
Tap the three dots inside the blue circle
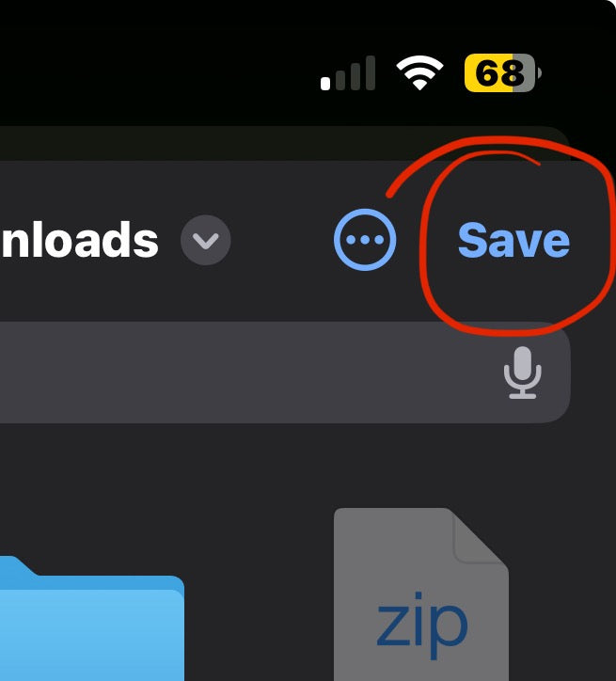[x=365, y=240]
